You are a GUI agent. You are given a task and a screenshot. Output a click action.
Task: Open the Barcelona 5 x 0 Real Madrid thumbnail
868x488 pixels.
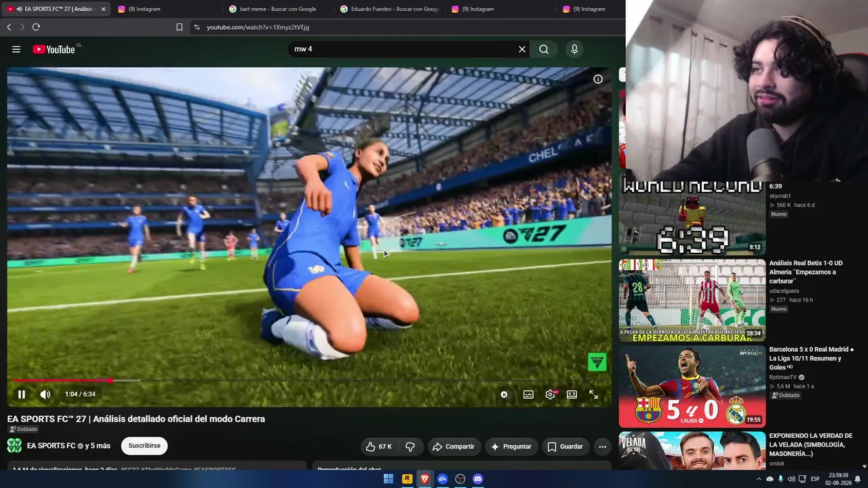coord(692,386)
